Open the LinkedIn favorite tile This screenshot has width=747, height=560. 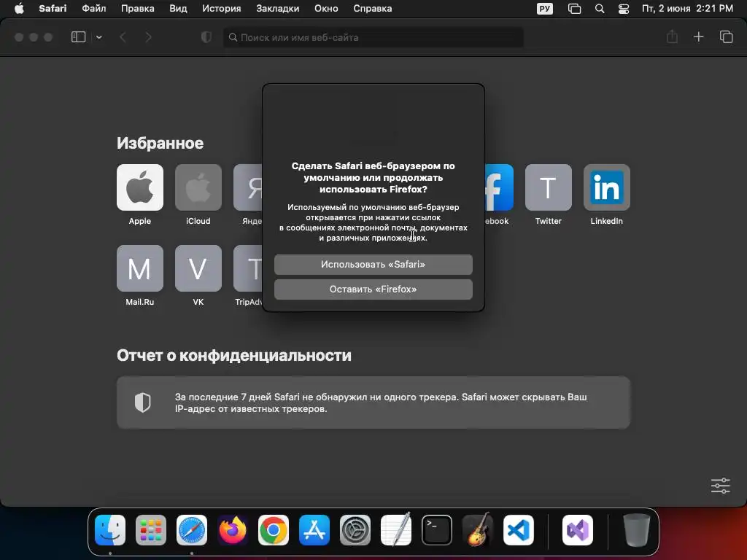pos(606,187)
